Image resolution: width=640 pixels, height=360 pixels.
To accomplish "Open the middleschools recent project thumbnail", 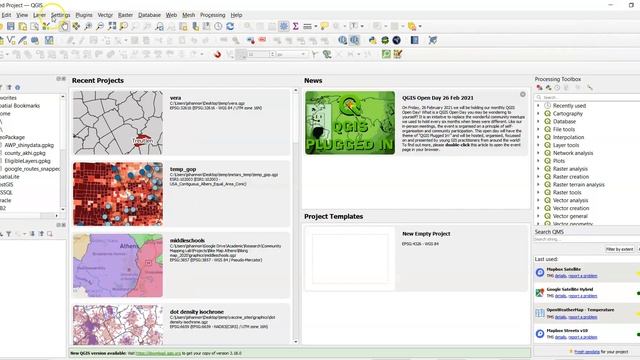I will tap(118, 265).
